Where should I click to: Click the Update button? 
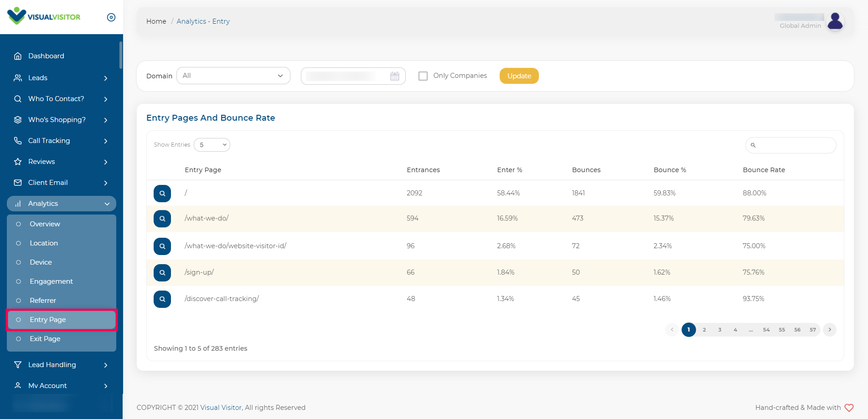coord(519,76)
